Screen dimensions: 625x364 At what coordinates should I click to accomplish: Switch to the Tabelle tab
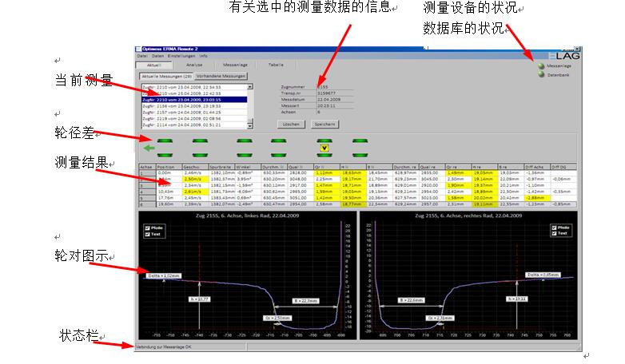click(x=276, y=65)
